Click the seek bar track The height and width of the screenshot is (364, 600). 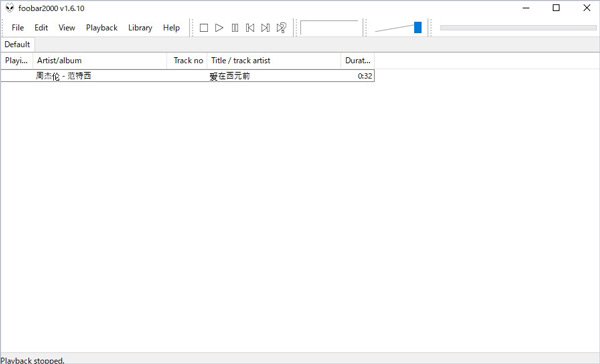(518, 28)
